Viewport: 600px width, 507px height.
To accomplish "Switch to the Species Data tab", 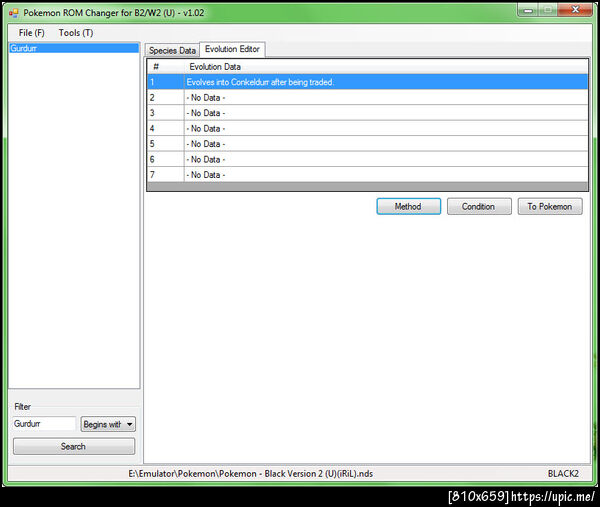I will (x=172, y=51).
